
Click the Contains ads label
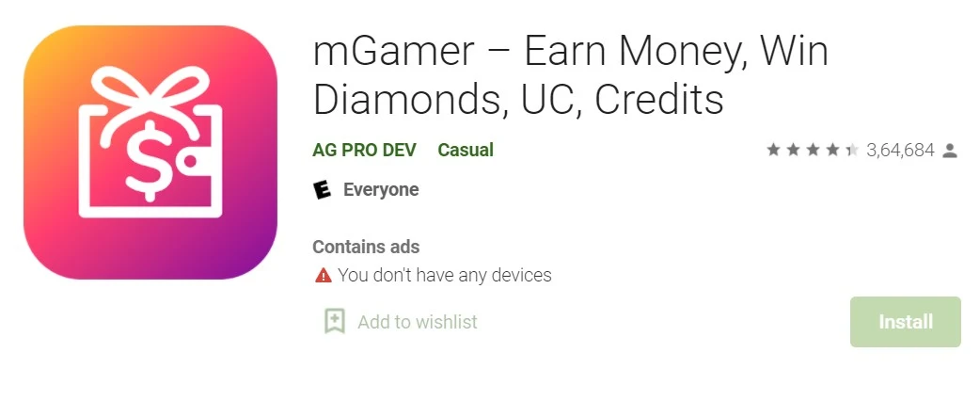[x=366, y=248]
